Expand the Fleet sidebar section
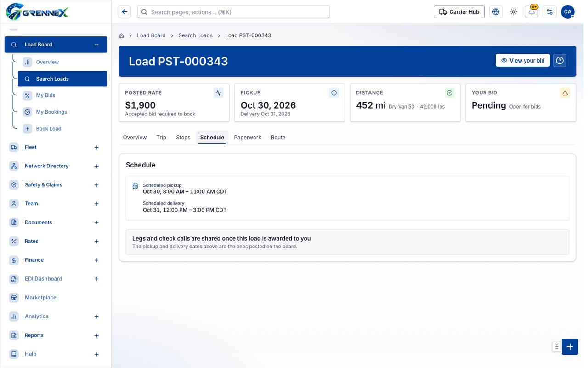The image size is (588, 368). (x=96, y=147)
